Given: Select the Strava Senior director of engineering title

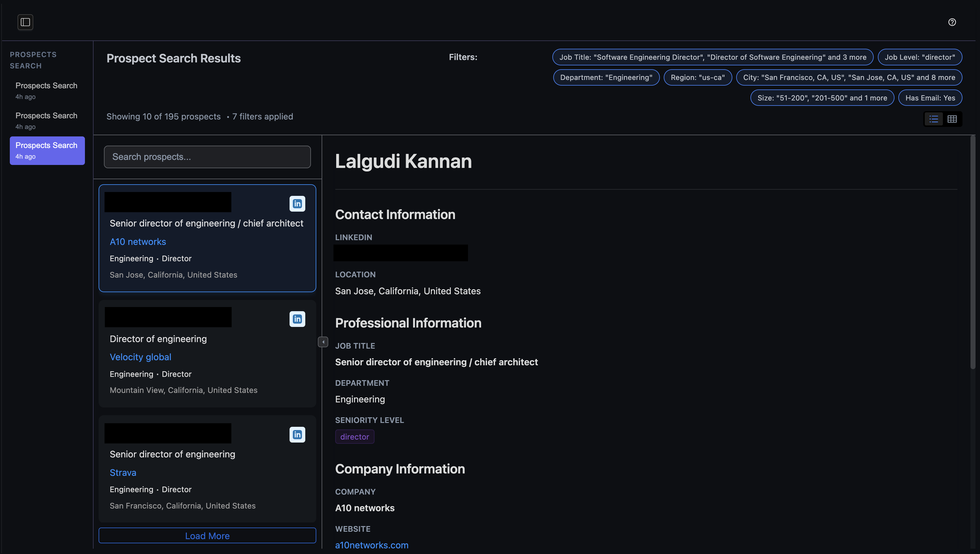Looking at the screenshot, I should (x=172, y=454).
